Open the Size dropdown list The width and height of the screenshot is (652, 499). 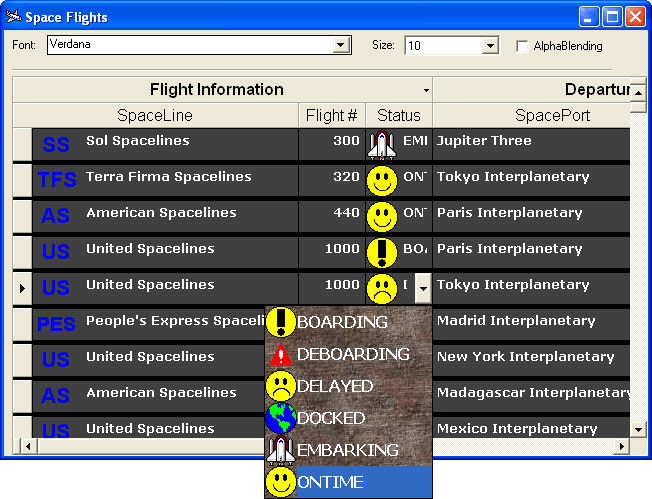(490, 45)
